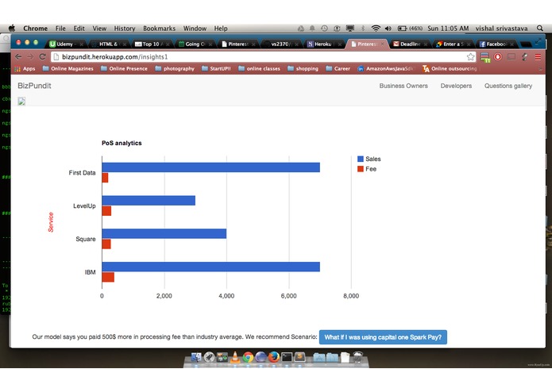Open the Business Owners nav link
The height and width of the screenshot is (392, 552).
(x=403, y=86)
